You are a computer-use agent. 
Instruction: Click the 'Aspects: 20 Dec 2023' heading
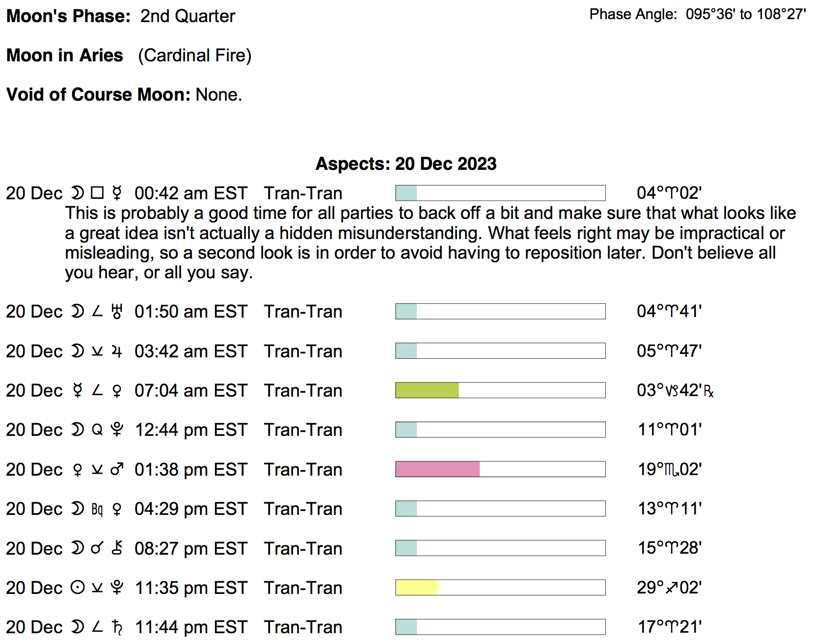[406, 164]
